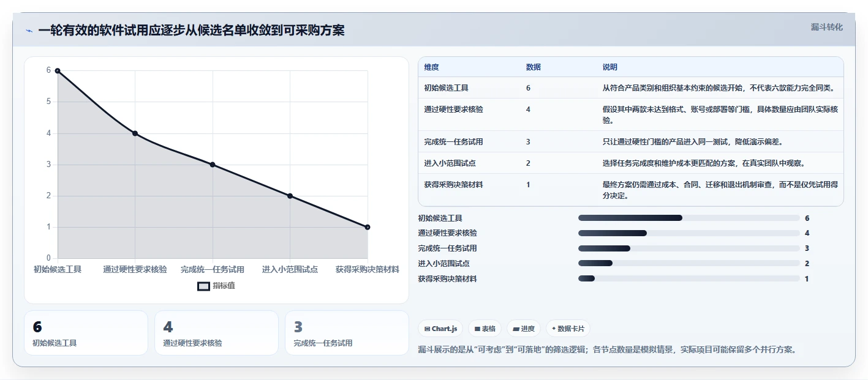Screen dimensions: 868x380
Task: Click the 获得采购决策材料 label on the chart x-axis
Action: 368,269
